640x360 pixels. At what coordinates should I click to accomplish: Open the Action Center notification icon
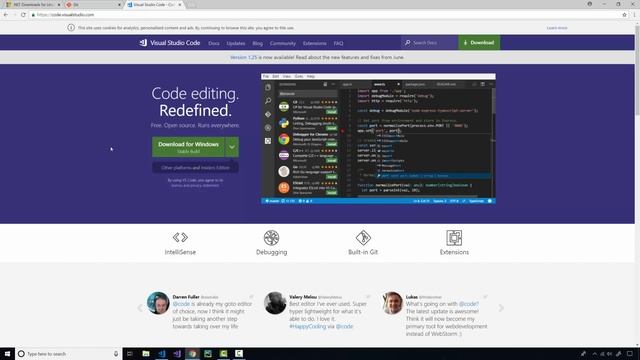[x=630, y=354]
